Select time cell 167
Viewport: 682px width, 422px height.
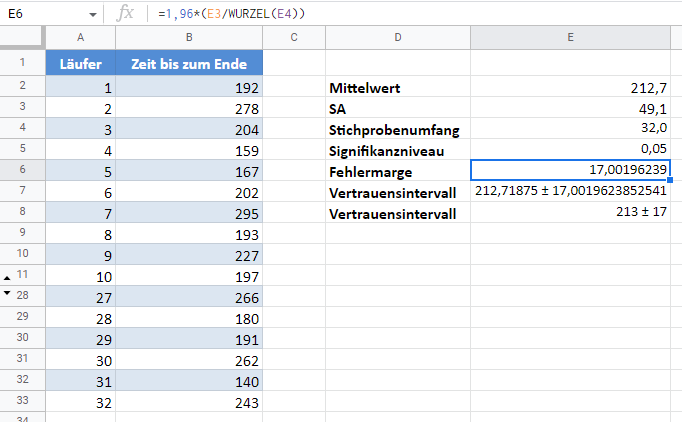pos(189,170)
